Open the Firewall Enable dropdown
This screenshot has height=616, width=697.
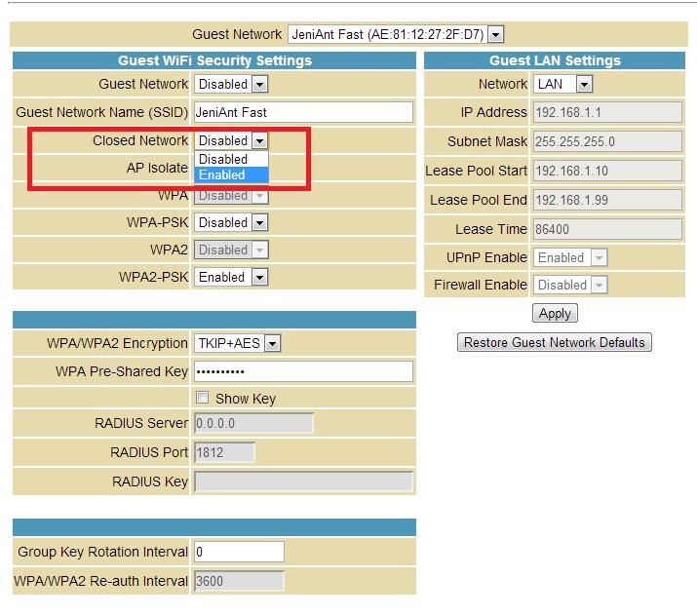tap(570, 285)
